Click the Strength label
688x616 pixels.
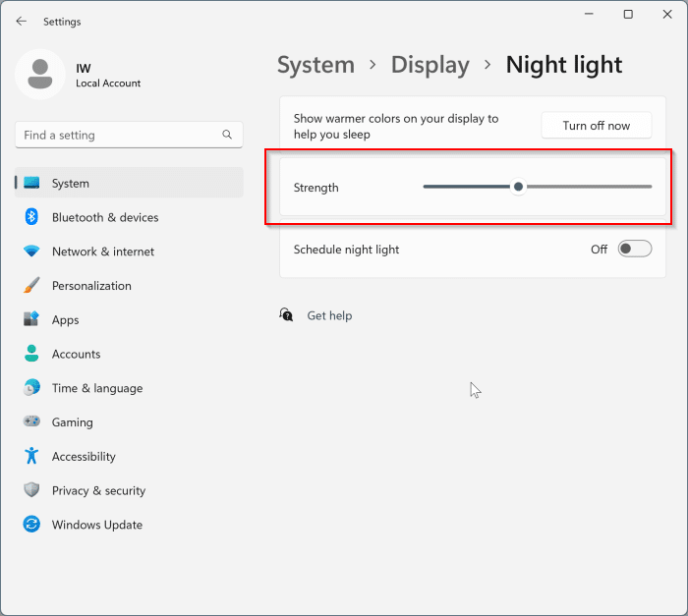click(x=315, y=188)
